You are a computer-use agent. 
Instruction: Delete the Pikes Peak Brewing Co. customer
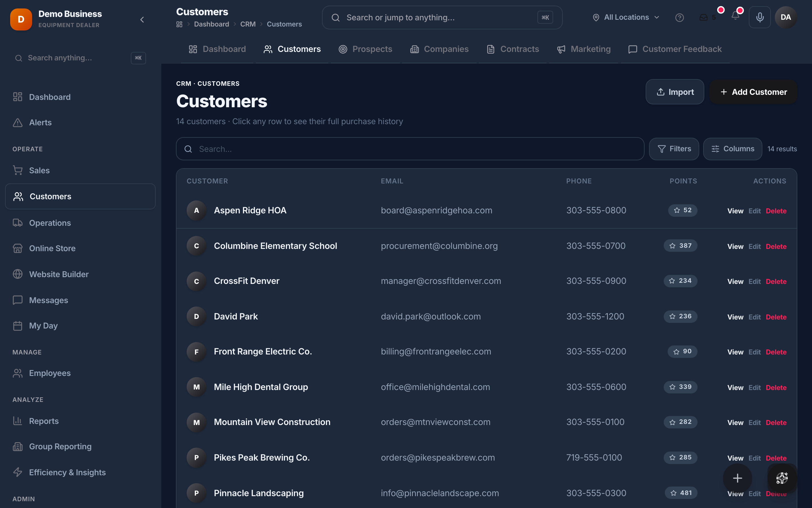(776, 458)
